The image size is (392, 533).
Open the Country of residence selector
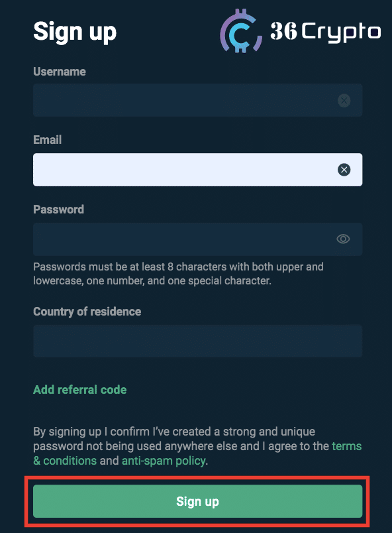[197, 341]
